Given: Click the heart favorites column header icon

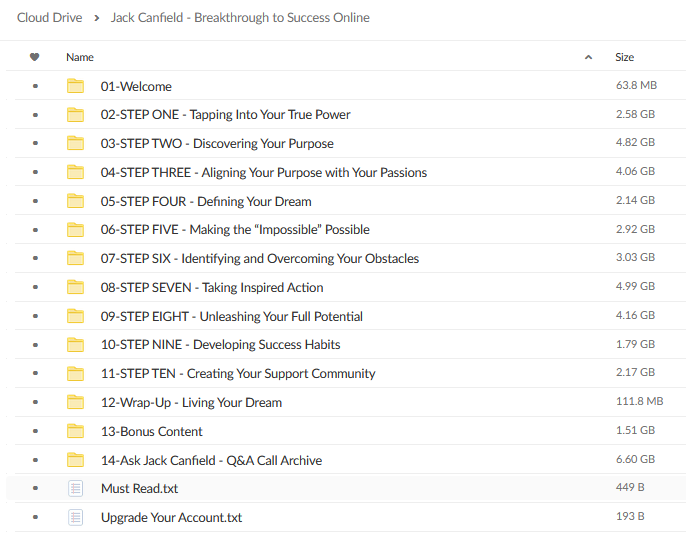Looking at the screenshot, I should pyautogui.click(x=35, y=57).
